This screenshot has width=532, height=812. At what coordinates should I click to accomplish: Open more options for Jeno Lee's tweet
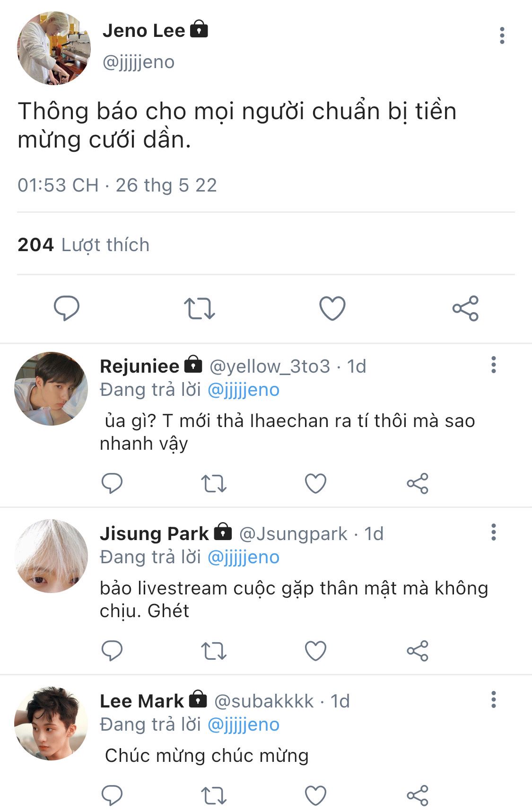pos(502,36)
